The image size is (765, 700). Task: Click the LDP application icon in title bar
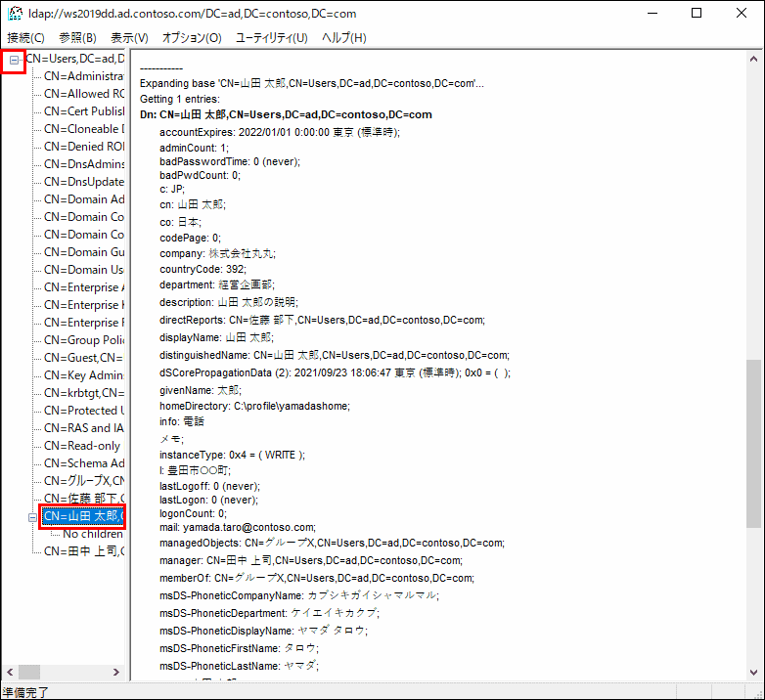click(16, 14)
